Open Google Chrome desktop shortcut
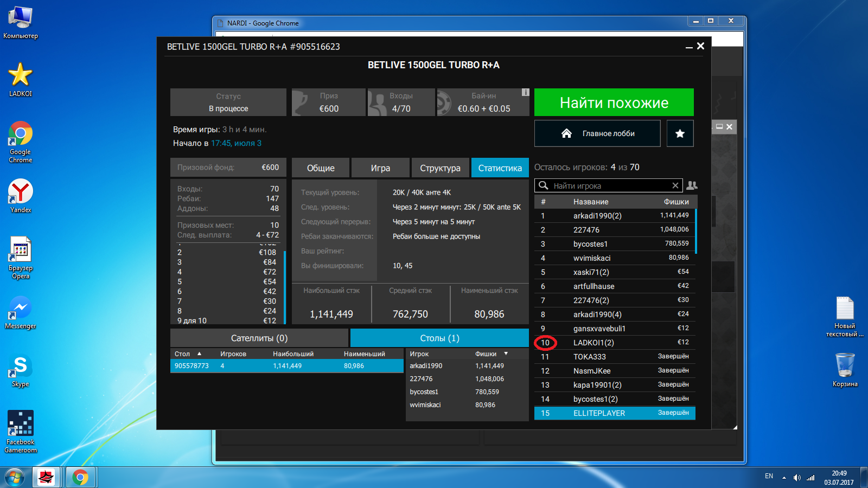The width and height of the screenshot is (868, 488). coord(21,142)
